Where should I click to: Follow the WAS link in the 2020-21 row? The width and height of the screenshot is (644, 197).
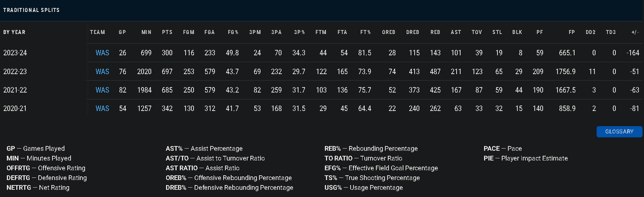coord(102,108)
